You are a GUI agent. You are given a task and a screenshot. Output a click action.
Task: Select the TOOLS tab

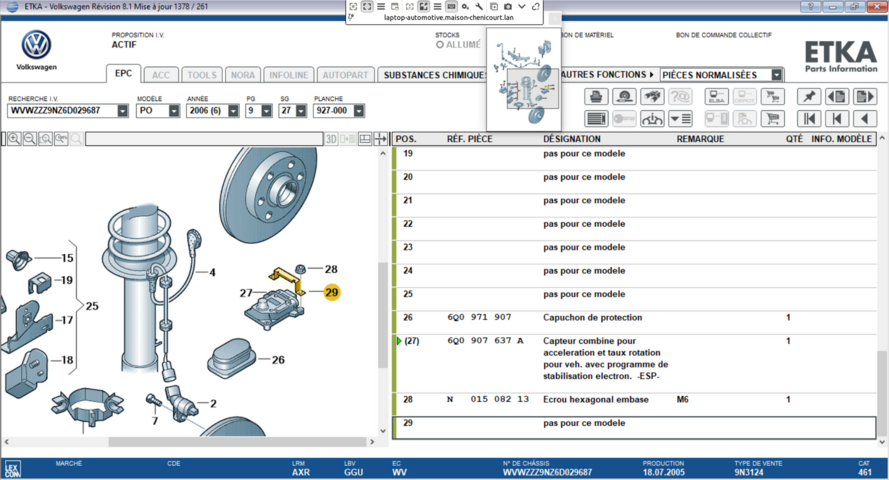pyautogui.click(x=202, y=75)
